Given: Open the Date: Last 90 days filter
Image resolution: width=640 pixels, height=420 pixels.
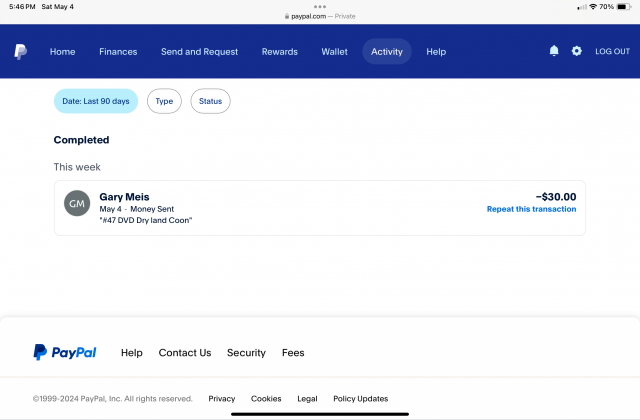Looking at the screenshot, I should pyautogui.click(x=96, y=101).
